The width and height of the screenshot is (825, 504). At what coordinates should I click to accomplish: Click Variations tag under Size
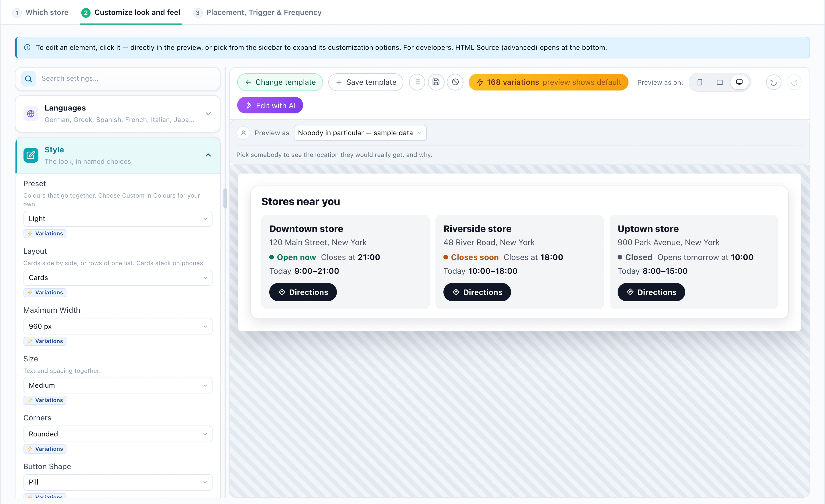click(45, 400)
